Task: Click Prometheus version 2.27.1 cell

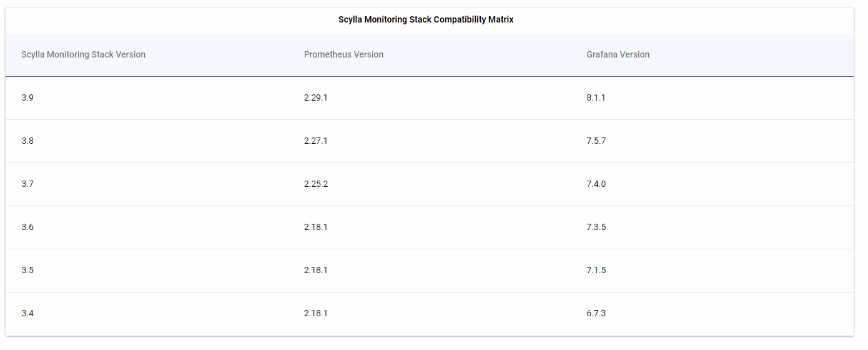Action: 315,141
